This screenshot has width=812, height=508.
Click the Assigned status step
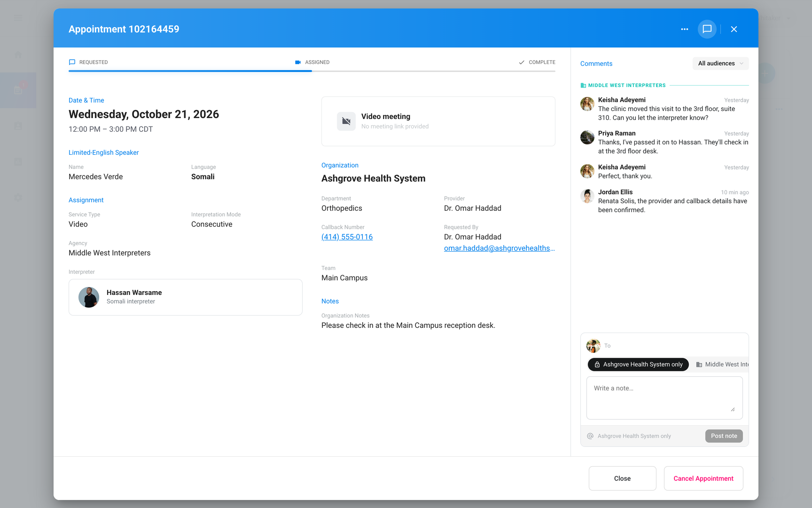point(312,62)
